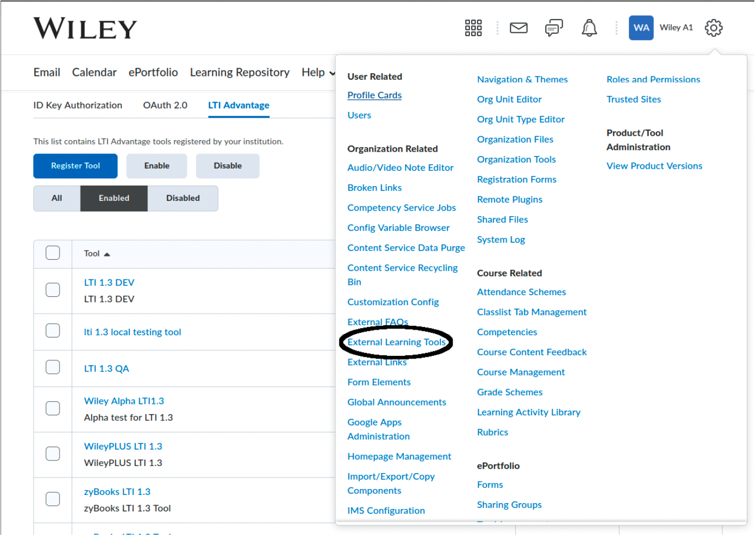Image resolution: width=756 pixels, height=537 pixels.
Task: Open Grade Schemes
Action: point(510,392)
